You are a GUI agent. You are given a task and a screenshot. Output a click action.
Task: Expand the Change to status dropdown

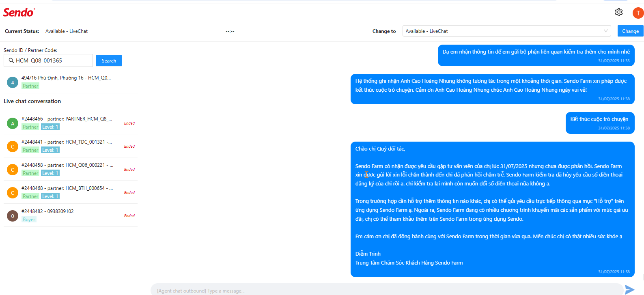(x=506, y=31)
